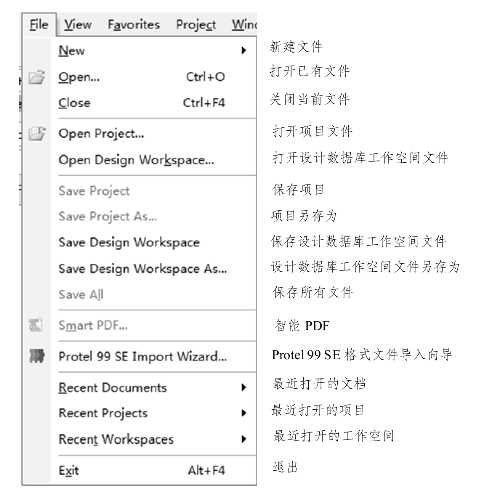Select Exit from the menu
Viewport: 478px width, 494px height.
[141, 470]
